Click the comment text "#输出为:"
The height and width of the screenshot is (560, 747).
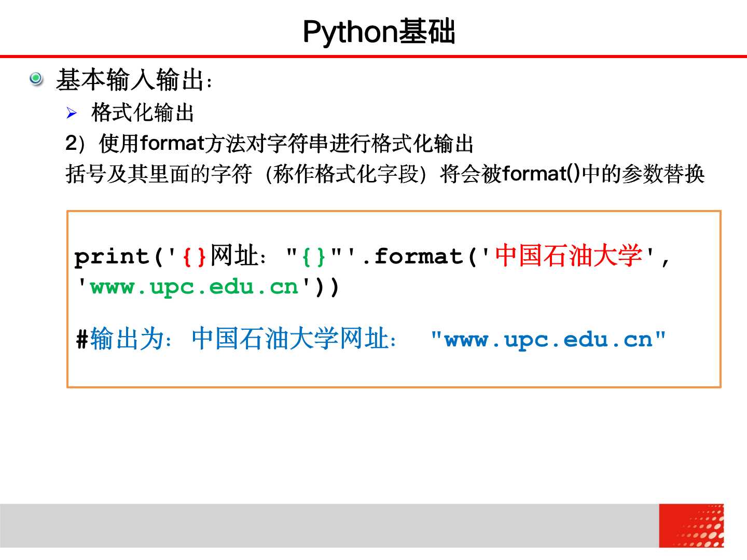coord(125,339)
